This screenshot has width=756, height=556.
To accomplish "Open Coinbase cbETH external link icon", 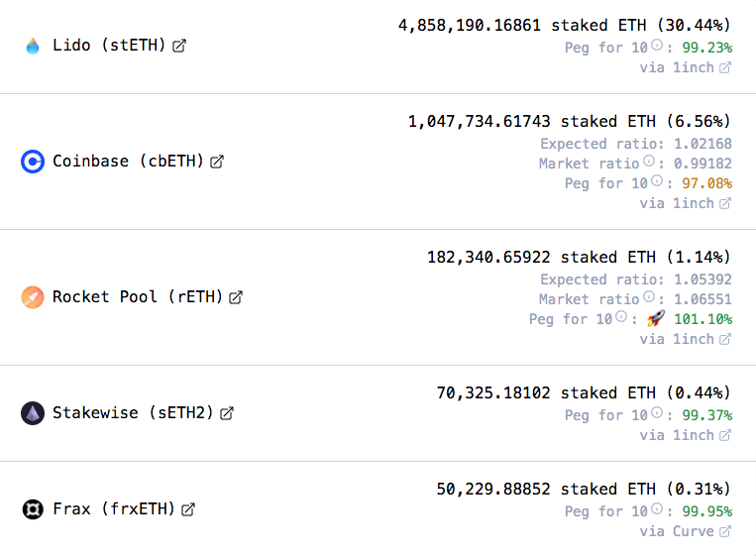I will coord(217,162).
